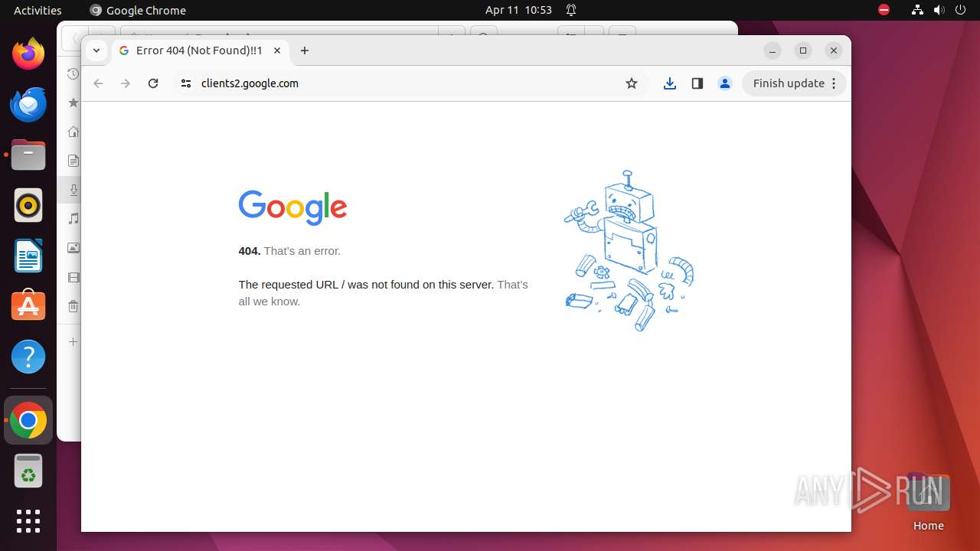
Task: Go back to the previous page
Action: [x=98, y=83]
